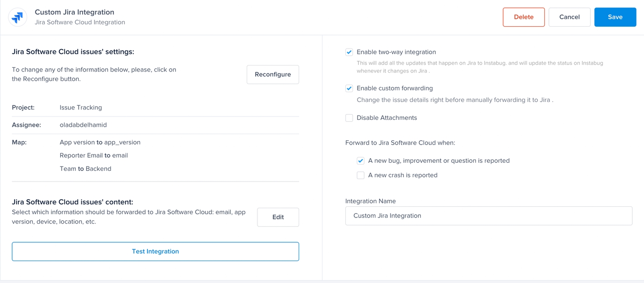Select the Reporter Email to email mapping
644x283 pixels.
coord(94,155)
